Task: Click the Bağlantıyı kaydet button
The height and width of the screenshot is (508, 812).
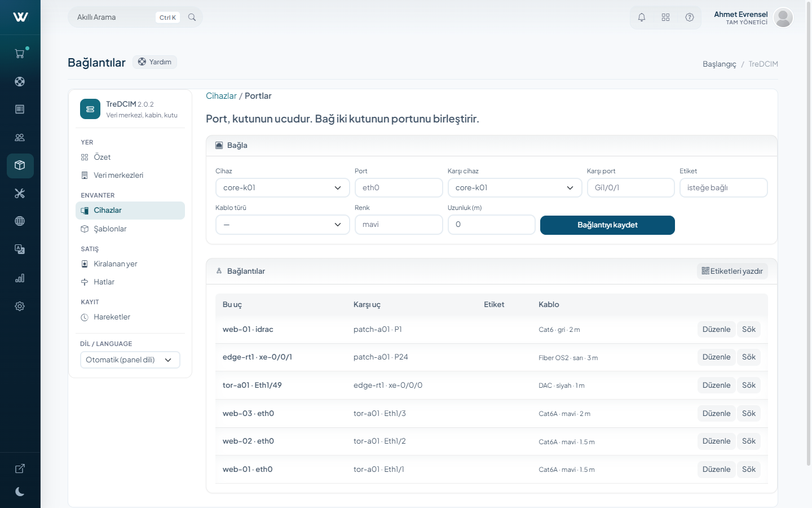Action: click(607, 225)
